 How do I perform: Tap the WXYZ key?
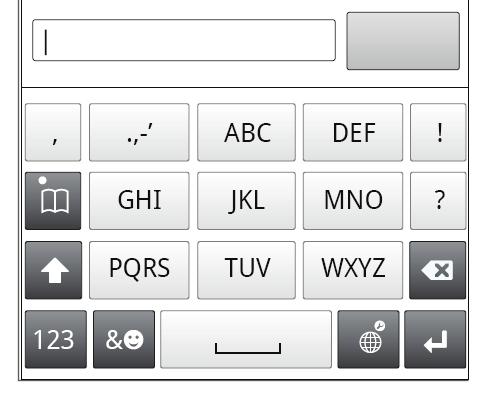(353, 270)
